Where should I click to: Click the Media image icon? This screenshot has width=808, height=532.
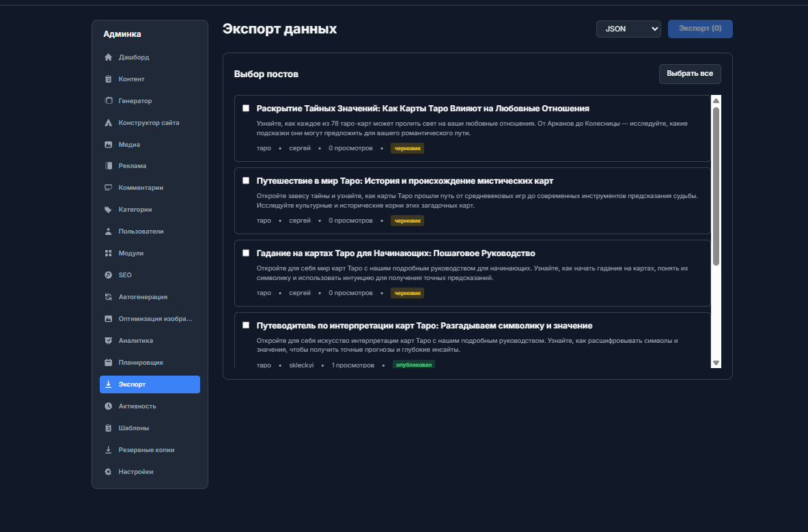click(x=108, y=145)
